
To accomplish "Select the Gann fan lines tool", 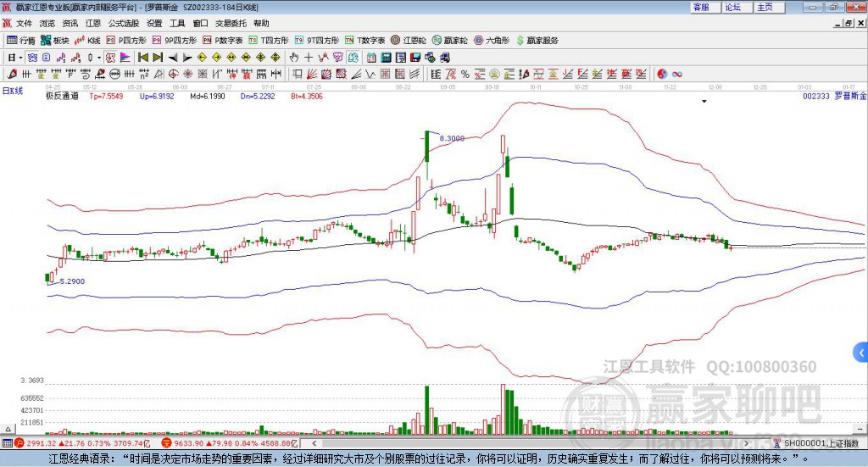I will pyautogui.click(x=312, y=74).
